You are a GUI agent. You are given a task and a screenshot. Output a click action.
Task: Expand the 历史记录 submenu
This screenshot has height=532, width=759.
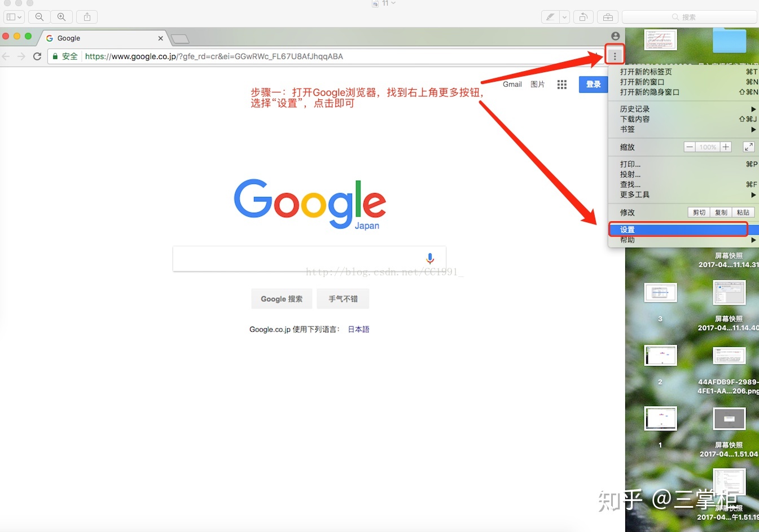point(684,109)
